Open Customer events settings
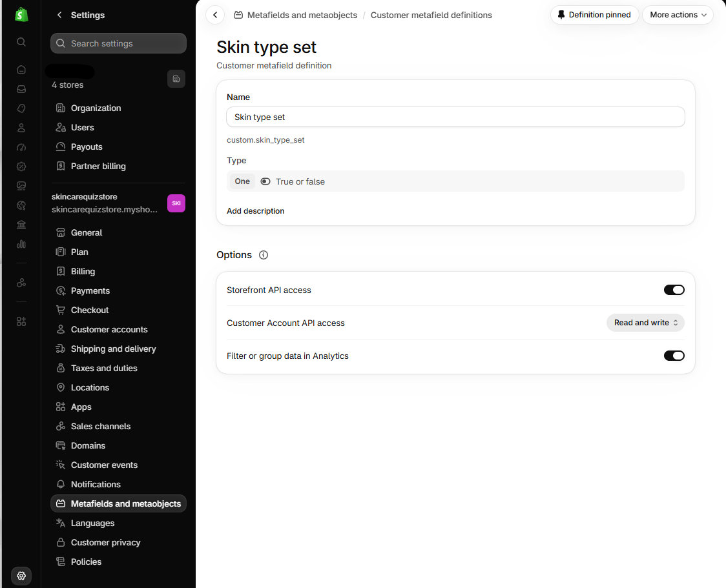 tap(118, 465)
